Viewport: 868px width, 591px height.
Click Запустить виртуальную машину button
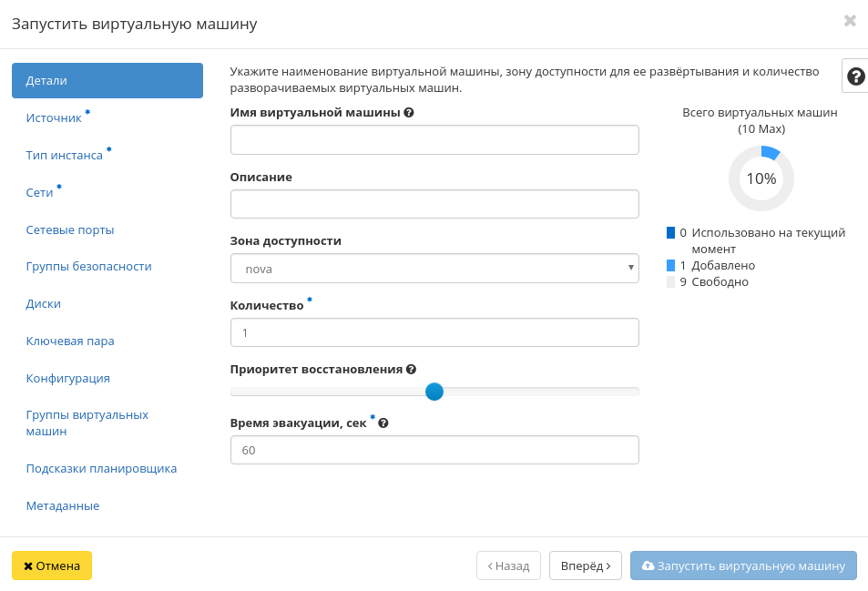(743, 566)
